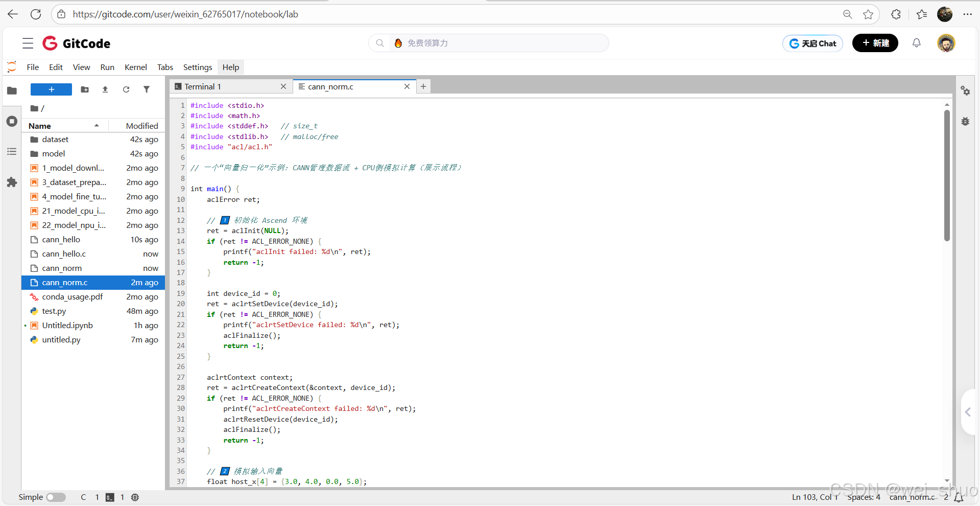Viewport: 980px width, 506px height.
Task: Select the Untitled.ipynb notebook
Action: tap(93, 326)
